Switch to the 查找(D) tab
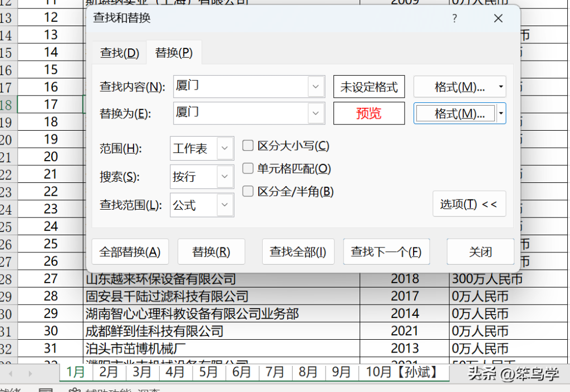The width and height of the screenshot is (570, 392). (120, 53)
